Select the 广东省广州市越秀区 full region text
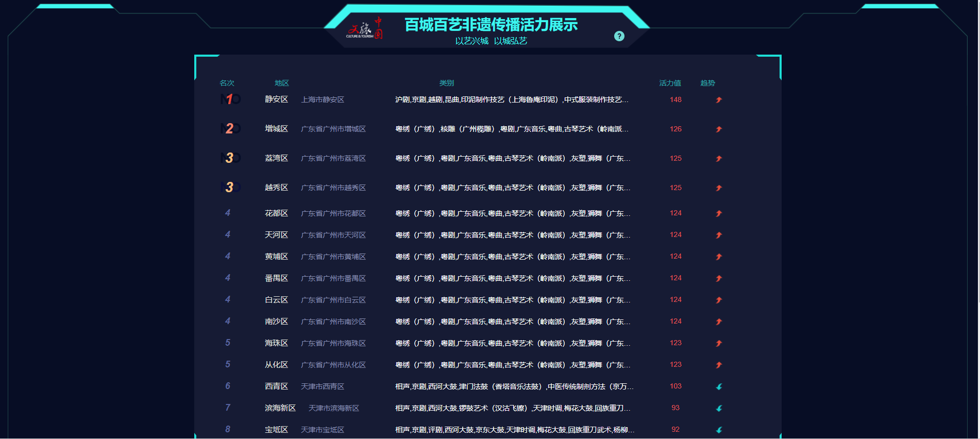 coord(333,188)
